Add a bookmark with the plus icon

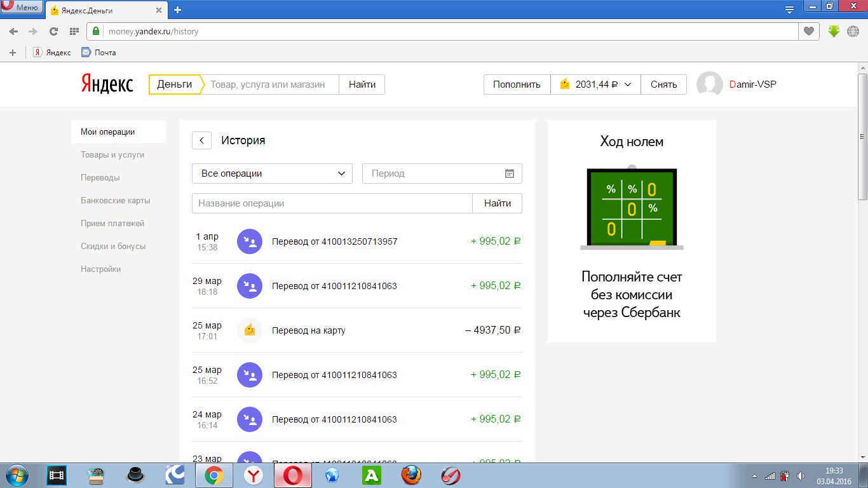(13, 52)
